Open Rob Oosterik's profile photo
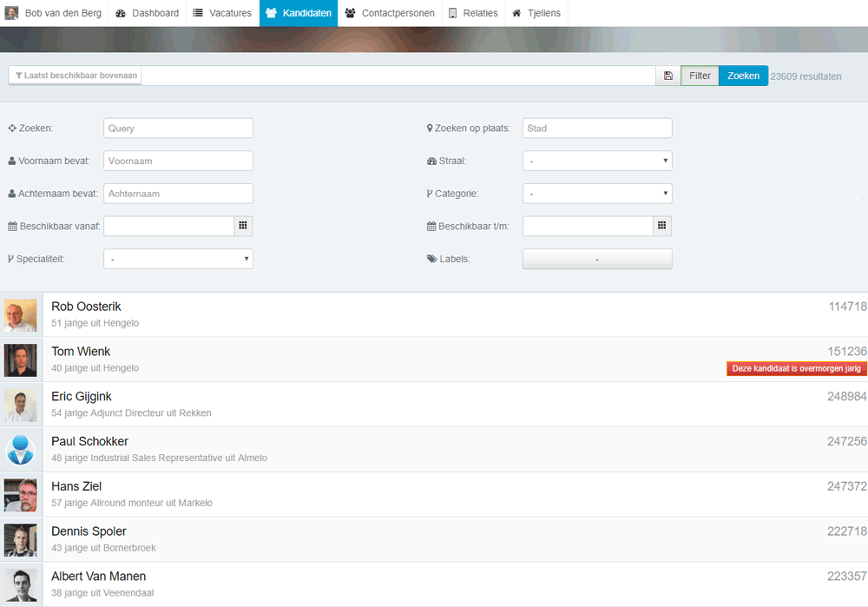 click(20, 315)
